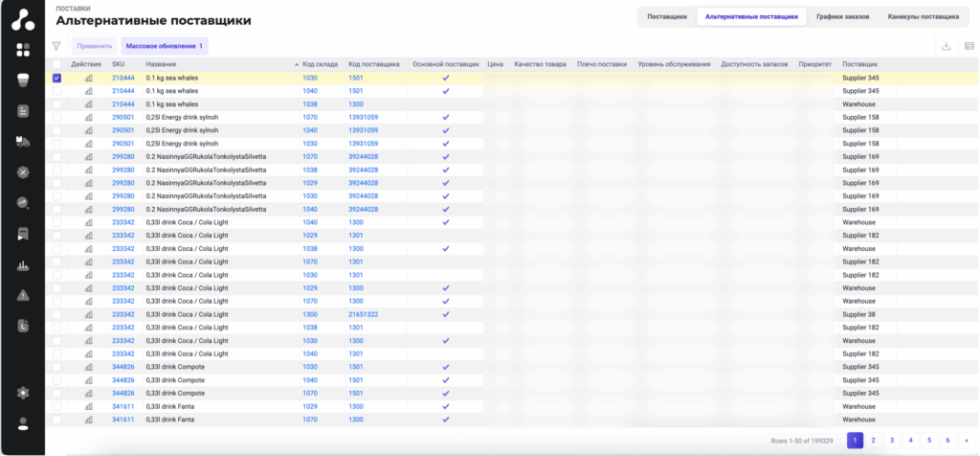Open settings gear in left sidebar
980x456 pixels.
[23, 393]
